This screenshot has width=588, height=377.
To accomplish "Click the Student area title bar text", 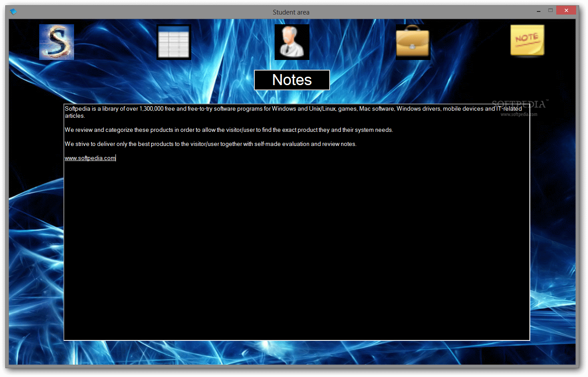I will (x=291, y=12).
